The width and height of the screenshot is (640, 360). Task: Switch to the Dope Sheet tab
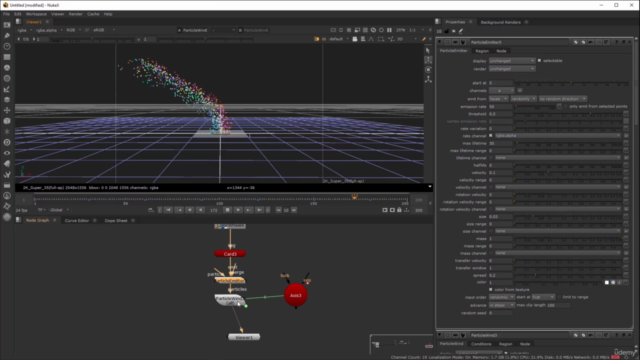coord(116,220)
